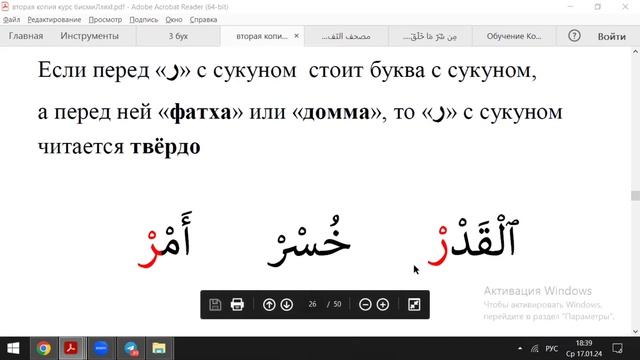Screen dimensions: 640x360
Task: Switch to the Главная tab
Action: pos(26,36)
